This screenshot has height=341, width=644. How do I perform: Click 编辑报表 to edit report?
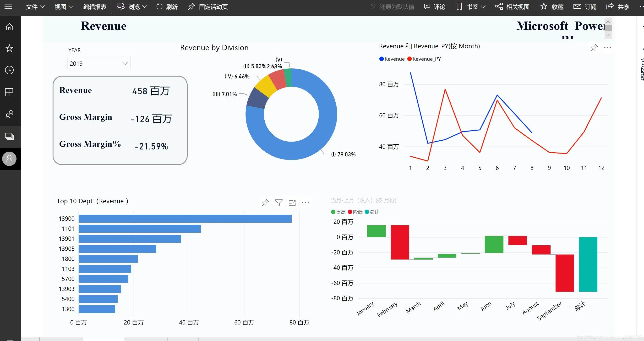coord(95,7)
